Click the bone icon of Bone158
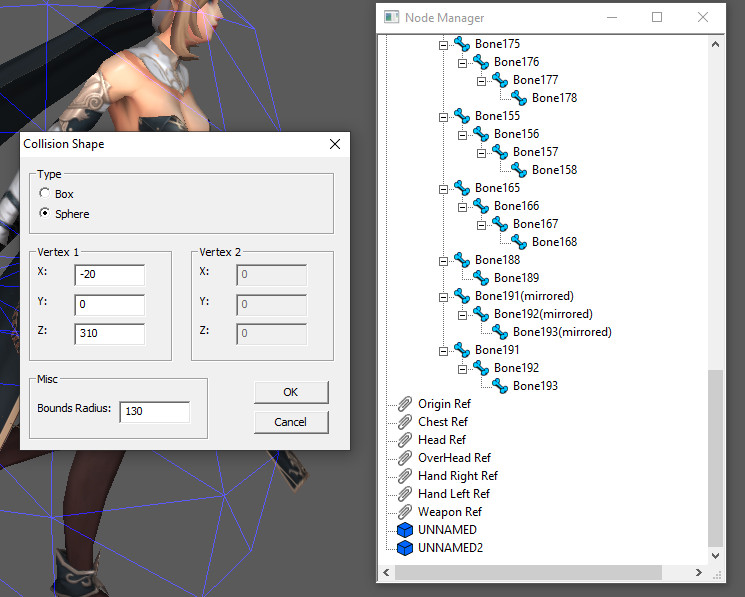 (519, 170)
